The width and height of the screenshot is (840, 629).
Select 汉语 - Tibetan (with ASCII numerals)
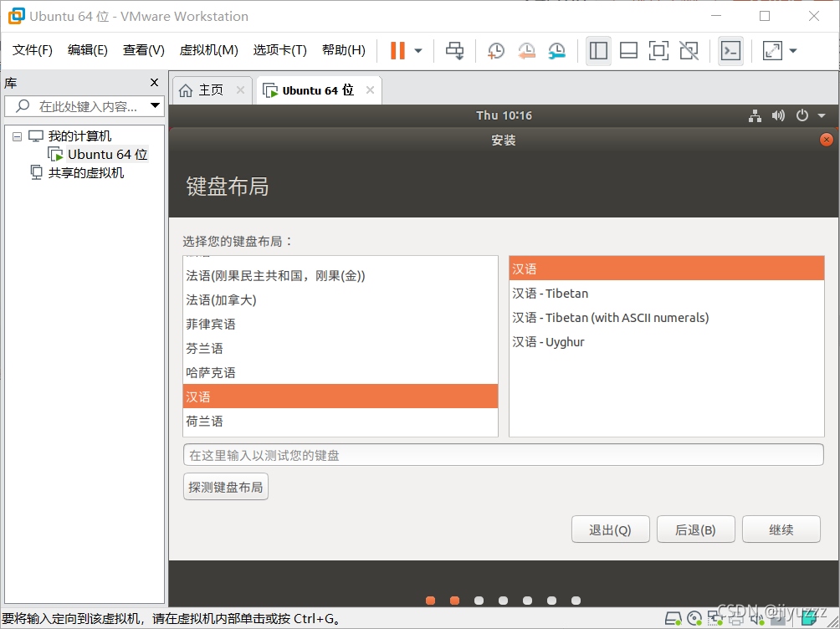667,317
